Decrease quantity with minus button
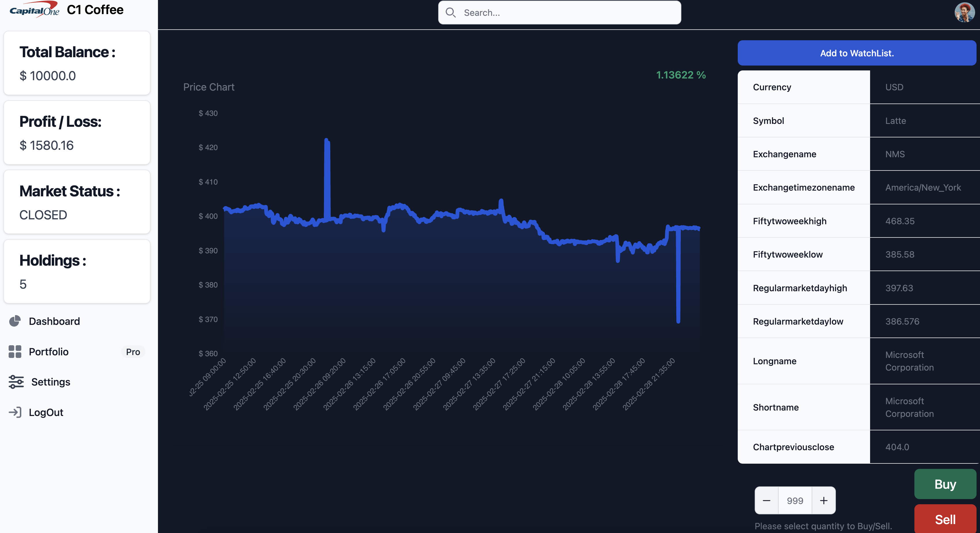 [767, 500]
